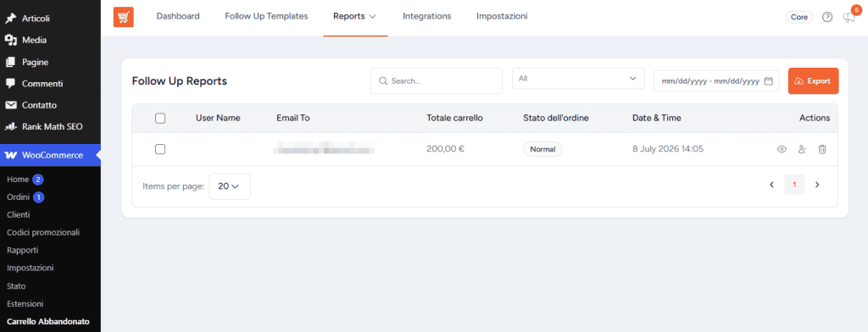Go to the next page arrow
Viewport: 868px width, 332px height.
click(817, 185)
